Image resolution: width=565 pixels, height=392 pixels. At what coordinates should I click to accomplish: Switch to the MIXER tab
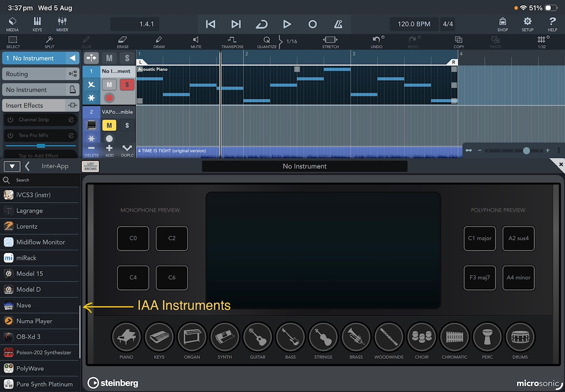pos(62,24)
